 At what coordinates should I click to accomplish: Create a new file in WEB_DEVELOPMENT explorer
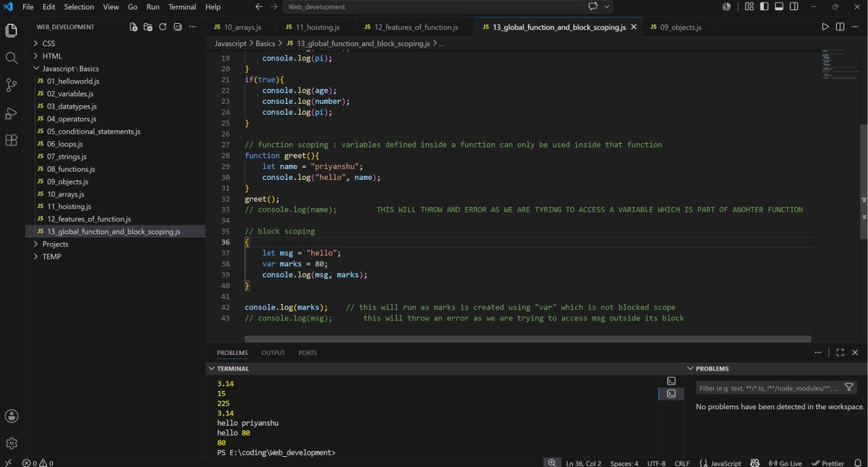tap(134, 27)
